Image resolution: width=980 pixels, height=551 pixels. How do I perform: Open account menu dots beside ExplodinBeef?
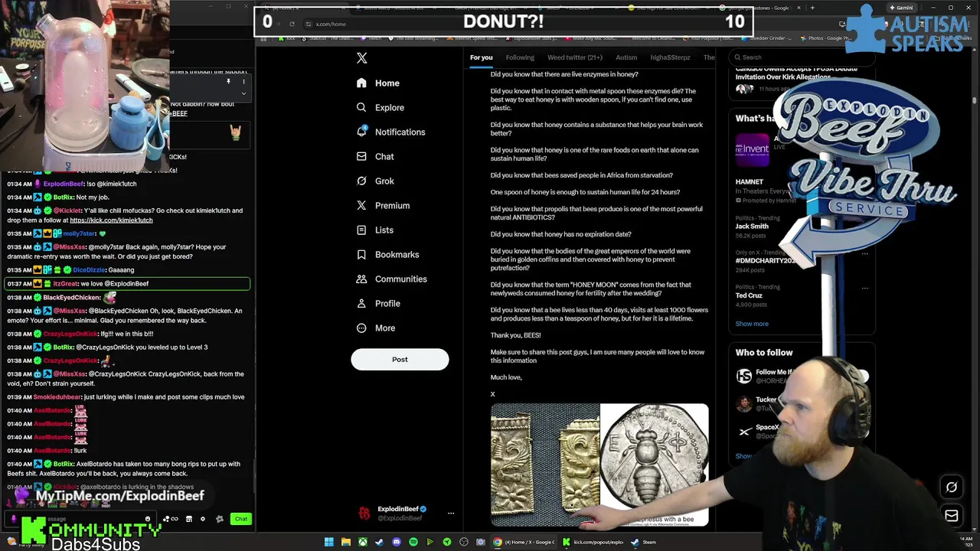pos(451,514)
